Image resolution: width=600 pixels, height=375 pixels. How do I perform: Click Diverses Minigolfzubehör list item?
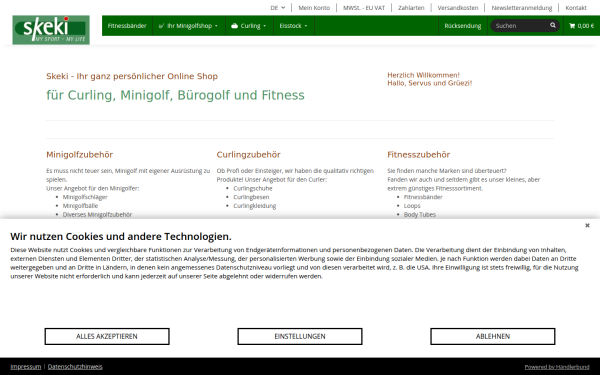(97, 215)
